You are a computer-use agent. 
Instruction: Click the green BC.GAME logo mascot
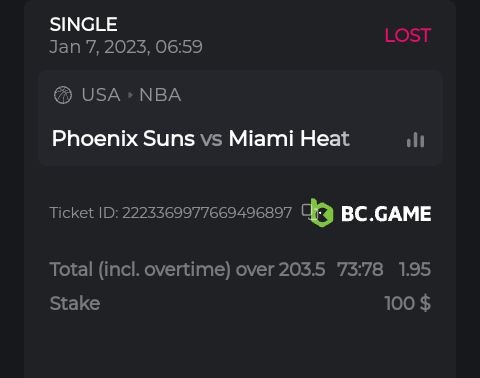(x=321, y=213)
